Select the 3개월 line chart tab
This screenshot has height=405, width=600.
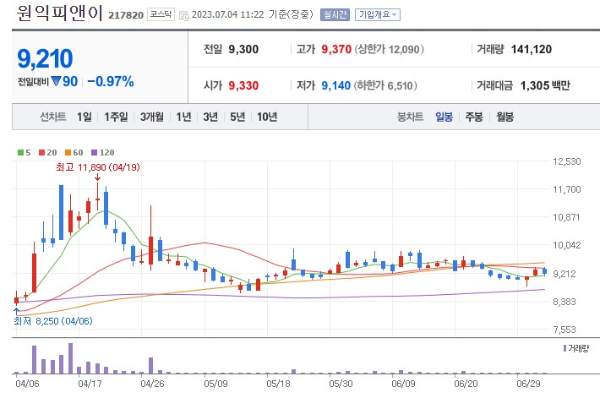[x=152, y=117]
